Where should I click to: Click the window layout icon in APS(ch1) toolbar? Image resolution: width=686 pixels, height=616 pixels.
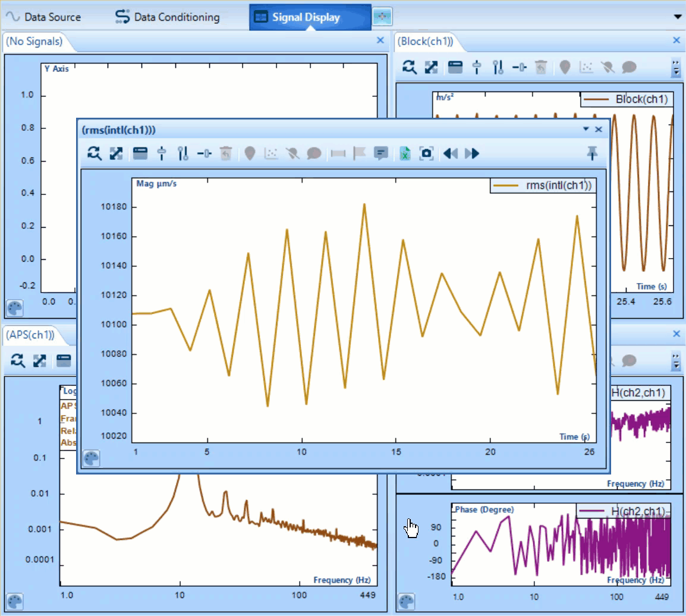coord(64,360)
